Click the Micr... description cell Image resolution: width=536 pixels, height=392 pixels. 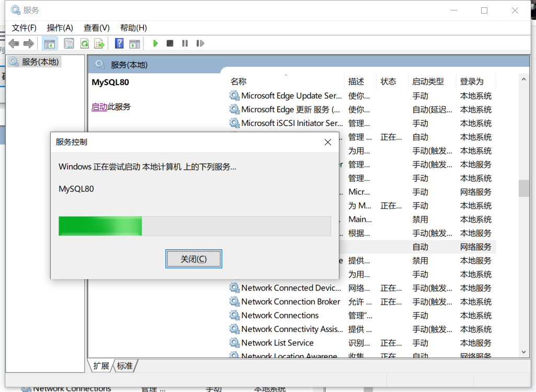pos(359,192)
